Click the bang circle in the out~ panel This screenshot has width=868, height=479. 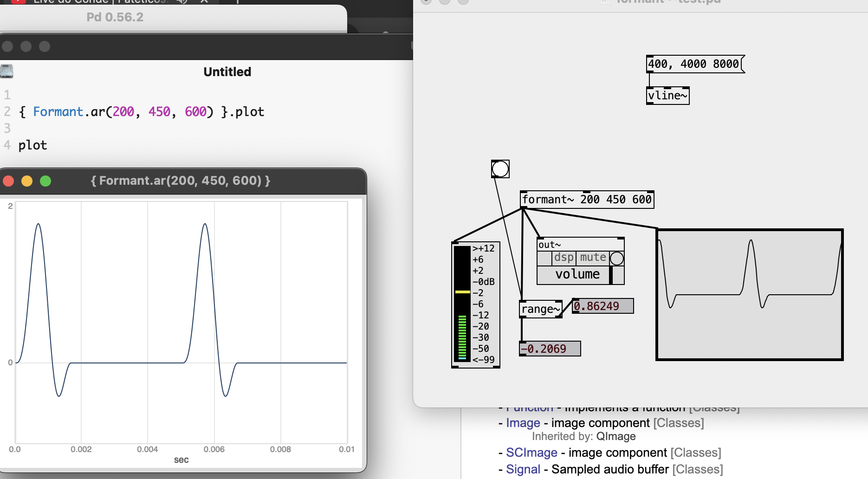tap(617, 259)
